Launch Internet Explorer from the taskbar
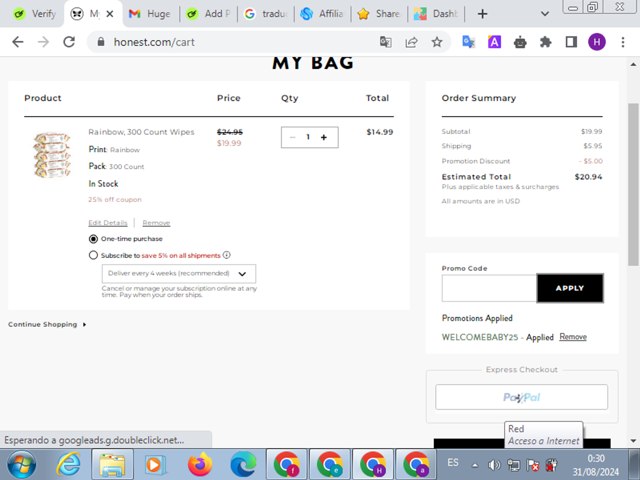This screenshot has width=640, height=480. [x=69, y=464]
